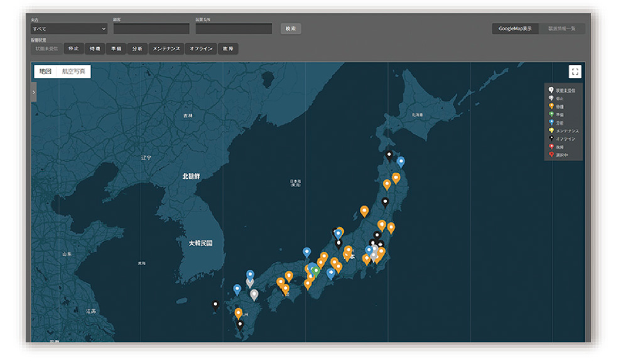Viewport: 628px width, 364px height.
Task: Click gray marker east of Kyushu blue marker
Action: [254, 295]
